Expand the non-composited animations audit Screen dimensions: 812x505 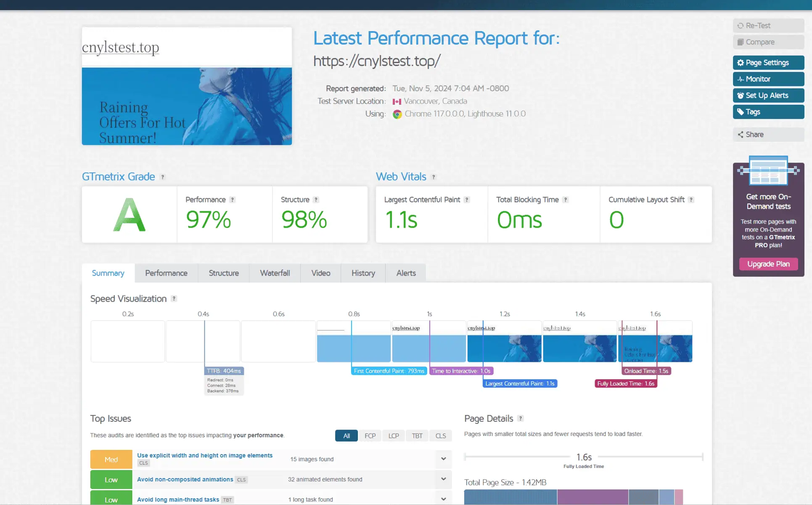(443, 479)
